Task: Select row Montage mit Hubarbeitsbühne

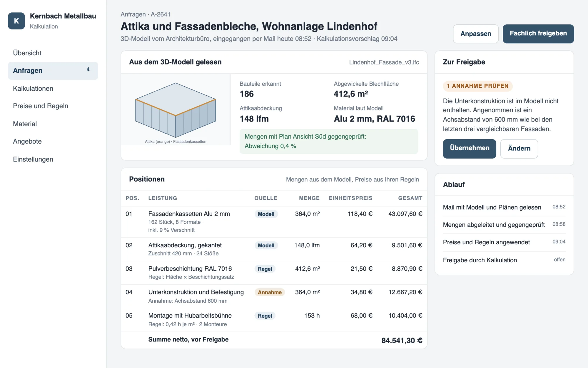Action: [x=274, y=320]
